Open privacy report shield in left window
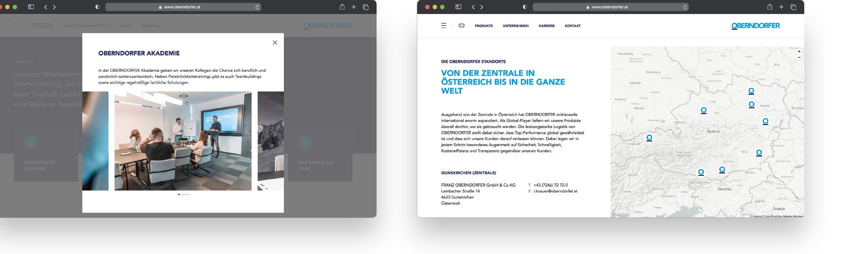Image resolution: width=868 pixels, height=254 pixels. point(97,7)
